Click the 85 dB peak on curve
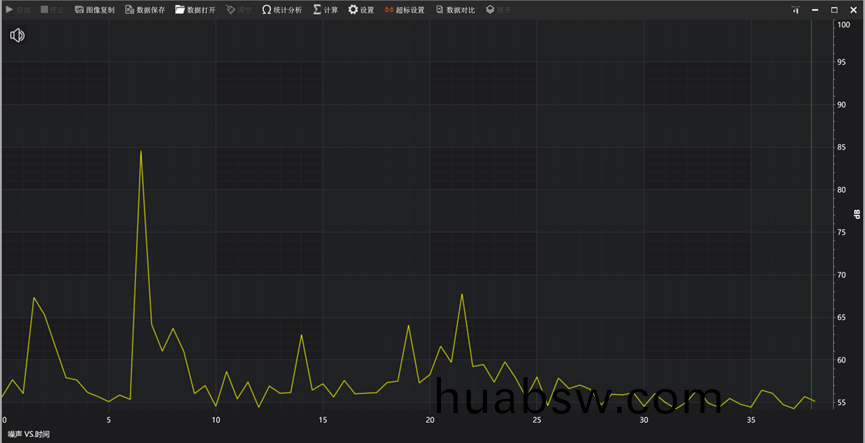Viewport: 865px width, 443px height. 141,152
